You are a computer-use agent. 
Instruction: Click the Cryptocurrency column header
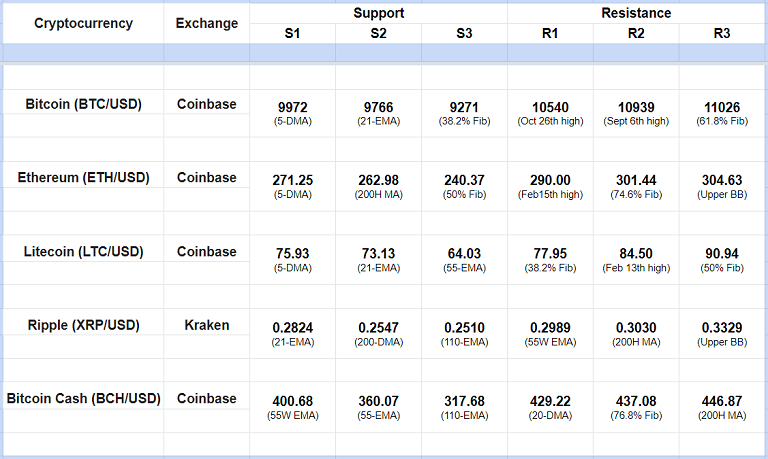pyautogui.click(x=83, y=24)
